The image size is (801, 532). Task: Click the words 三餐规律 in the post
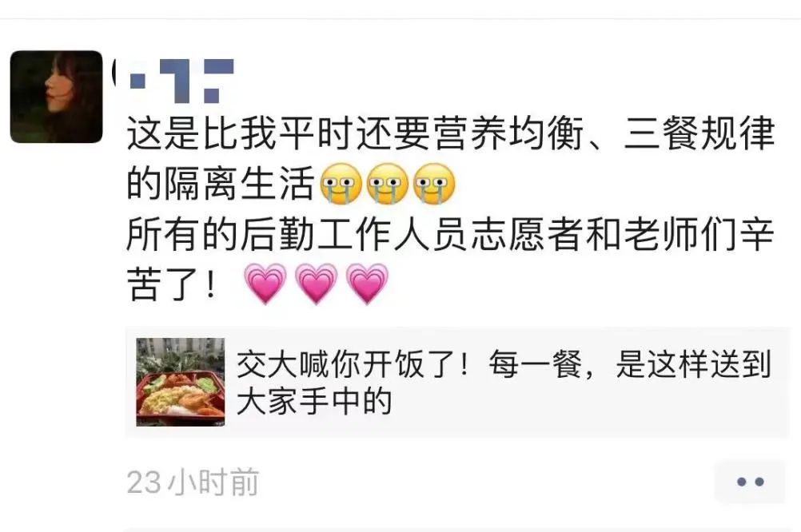(x=699, y=133)
